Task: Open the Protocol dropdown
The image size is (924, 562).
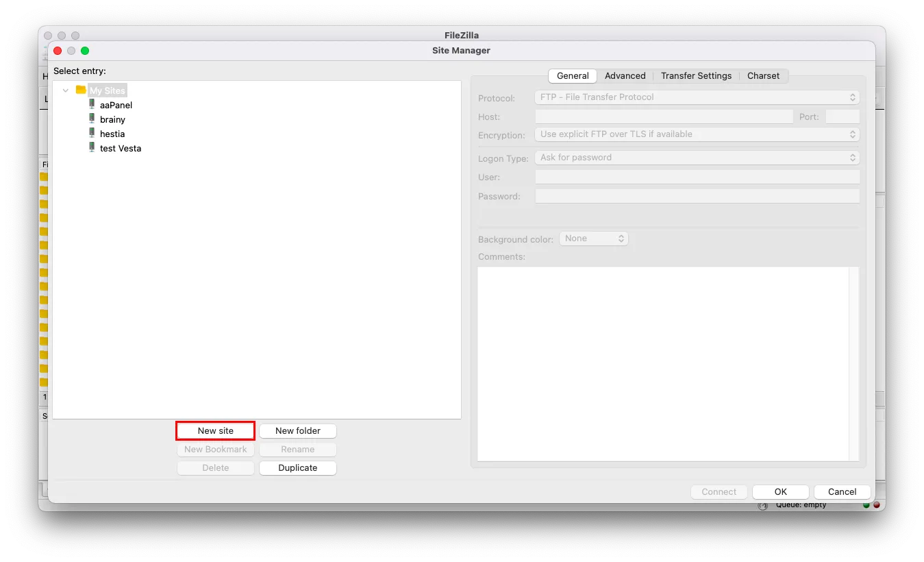Action: pyautogui.click(x=697, y=97)
